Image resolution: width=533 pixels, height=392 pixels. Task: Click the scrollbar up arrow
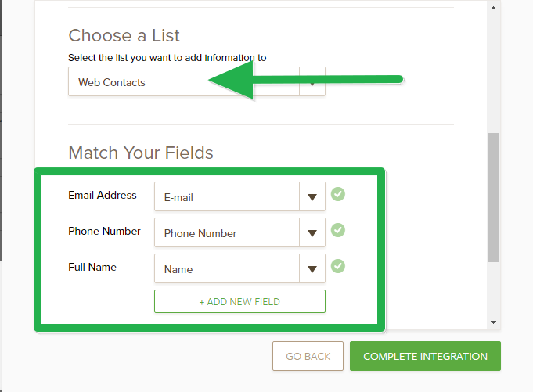(x=493, y=7)
